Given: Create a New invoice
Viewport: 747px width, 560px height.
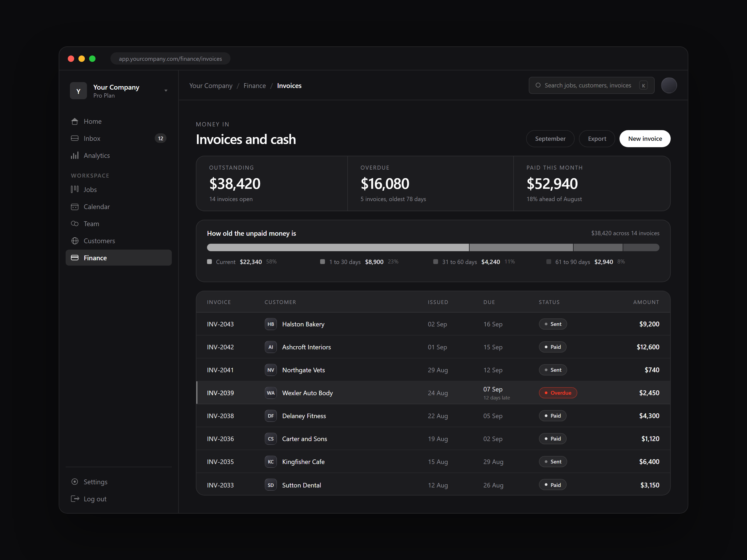Looking at the screenshot, I should (645, 139).
